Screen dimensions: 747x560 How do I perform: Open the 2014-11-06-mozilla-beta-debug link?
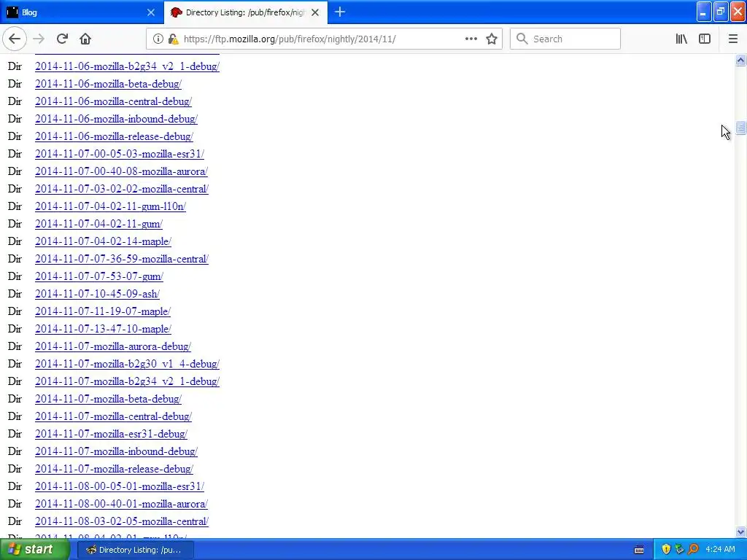(108, 84)
